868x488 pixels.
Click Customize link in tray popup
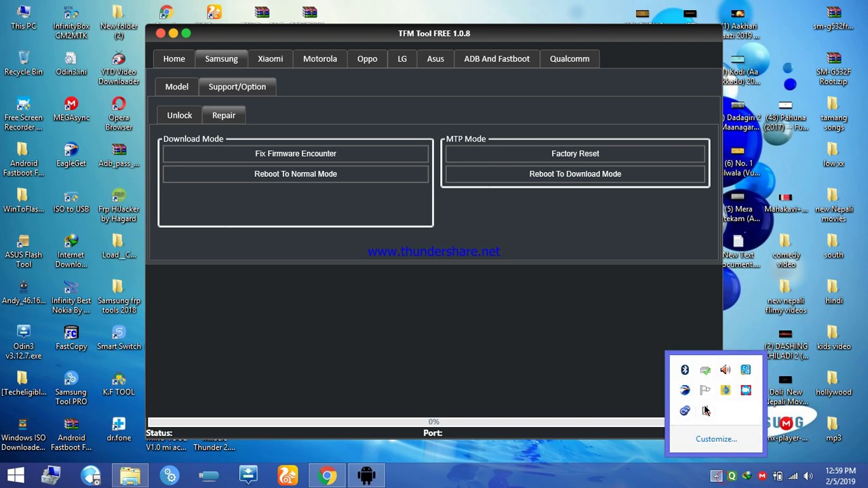click(716, 439)
